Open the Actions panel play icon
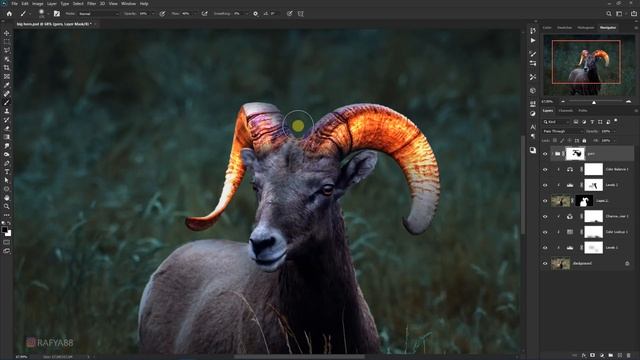Viewport: 640px width, 360px height. point(533,40)
